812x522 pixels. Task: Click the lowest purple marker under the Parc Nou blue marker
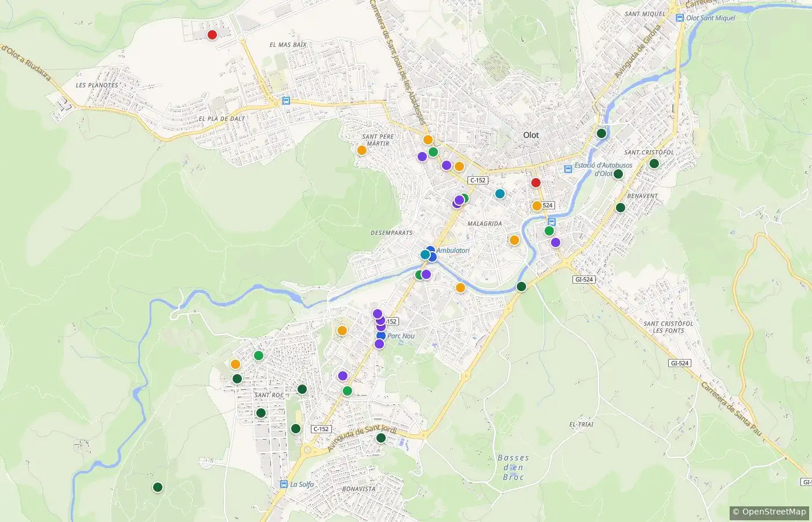379,344
